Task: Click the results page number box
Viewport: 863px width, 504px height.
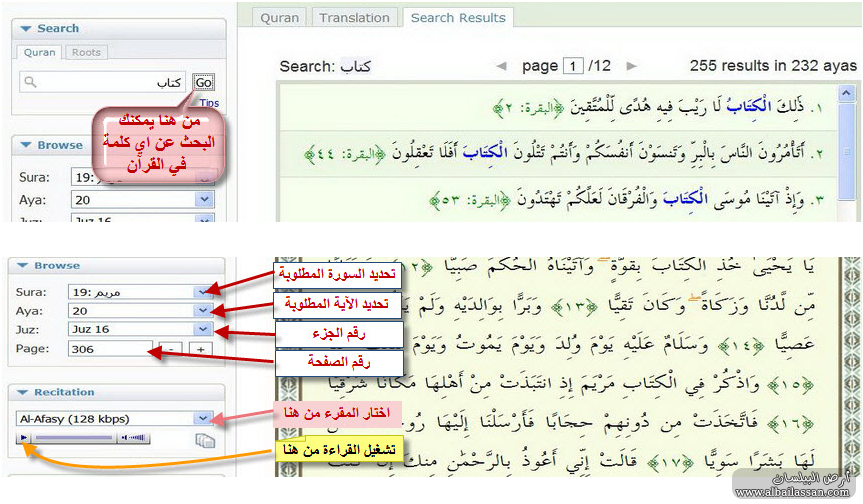Action: click(x=573, y=67)
